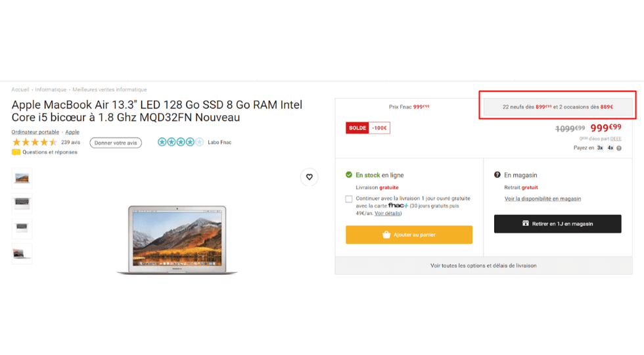This screenshot has height=355, width=644.
Task: Open Voir la disponibilité en magasin link
Action: click(x=543, y=199)
